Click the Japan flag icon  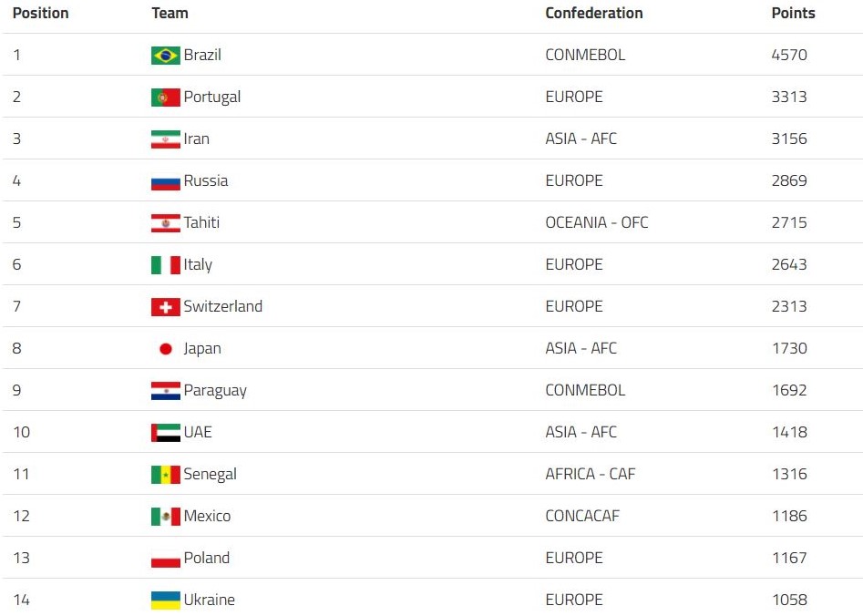pos(166,349)
